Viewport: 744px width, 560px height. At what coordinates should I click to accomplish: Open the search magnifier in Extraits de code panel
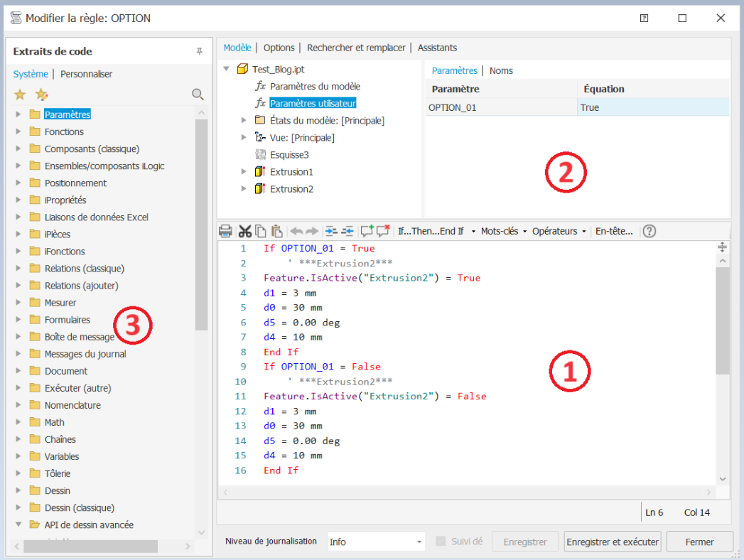pyautogui.click(x=198, y=94)
